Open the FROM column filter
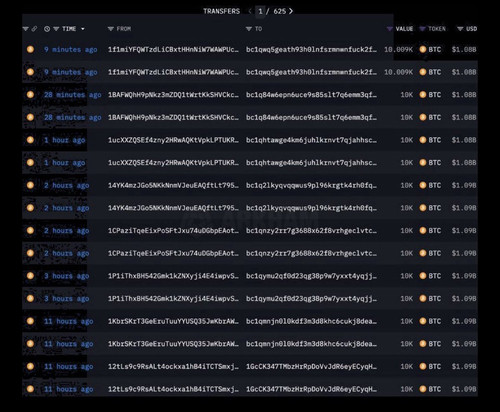 pos(111,29)
